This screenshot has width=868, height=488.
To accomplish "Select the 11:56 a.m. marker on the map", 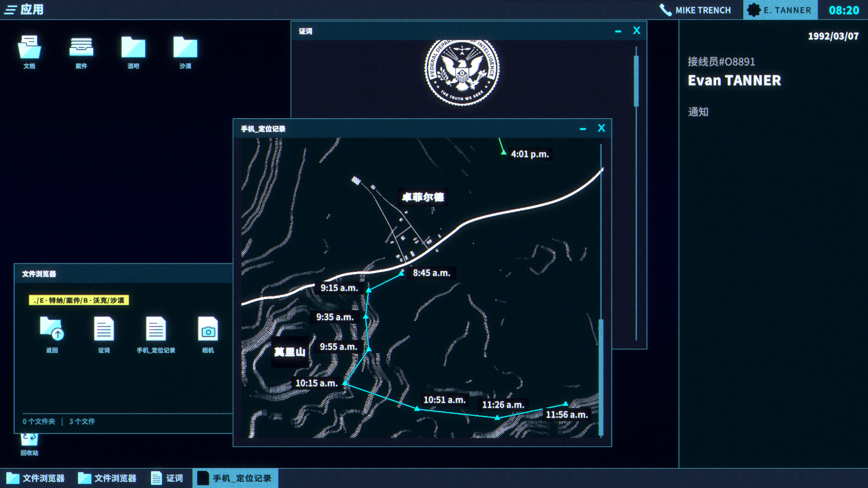I will [566, 402].
